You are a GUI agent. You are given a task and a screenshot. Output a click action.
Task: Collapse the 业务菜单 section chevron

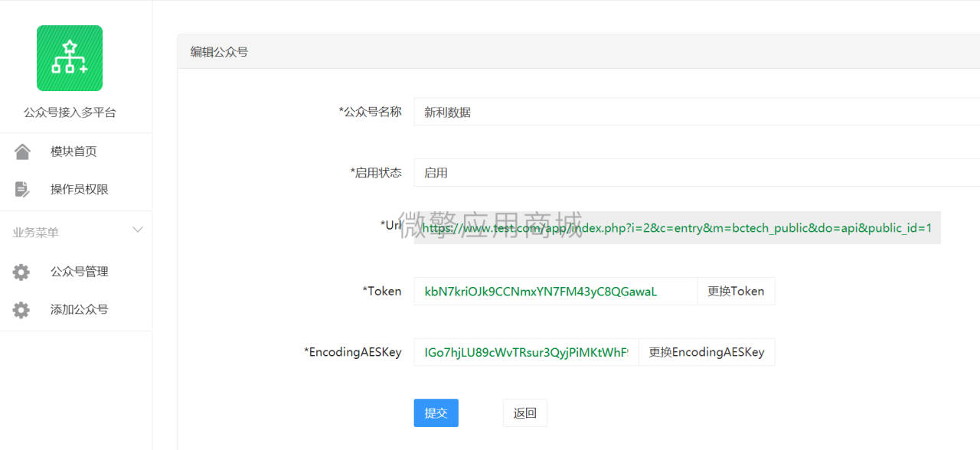point(138,230)
